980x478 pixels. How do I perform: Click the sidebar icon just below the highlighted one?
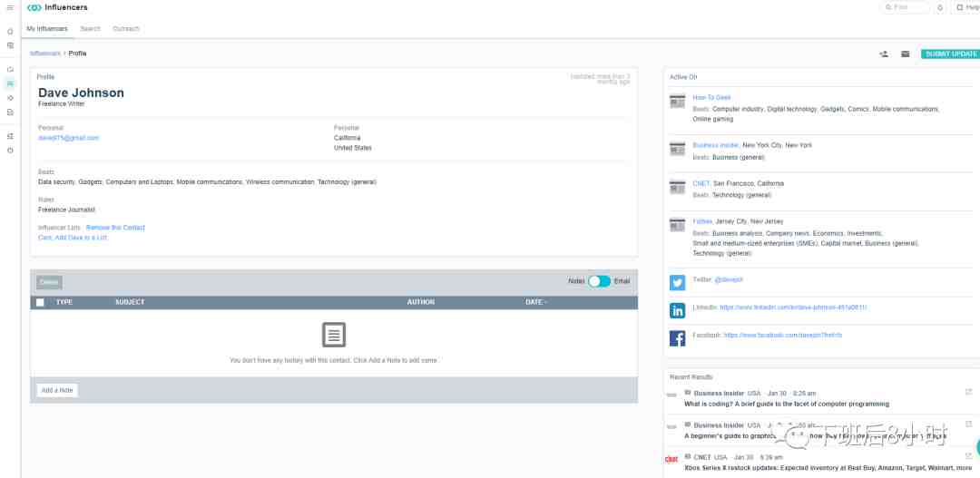10,98
